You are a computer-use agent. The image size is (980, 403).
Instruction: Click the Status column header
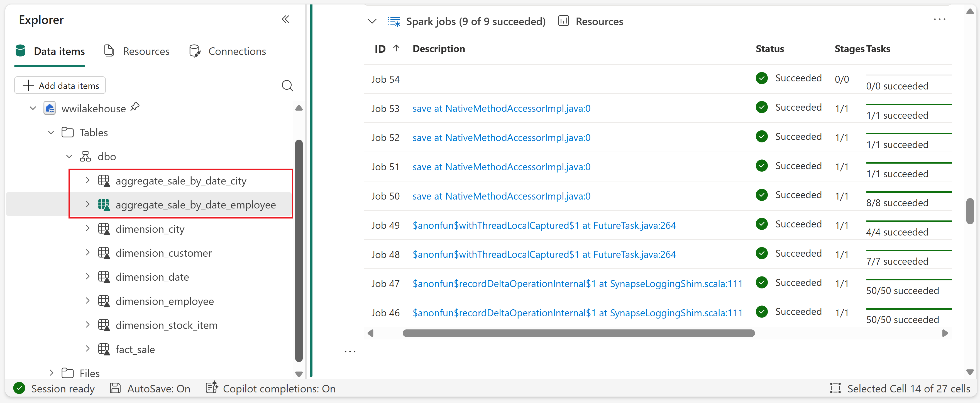click(770, 49)
